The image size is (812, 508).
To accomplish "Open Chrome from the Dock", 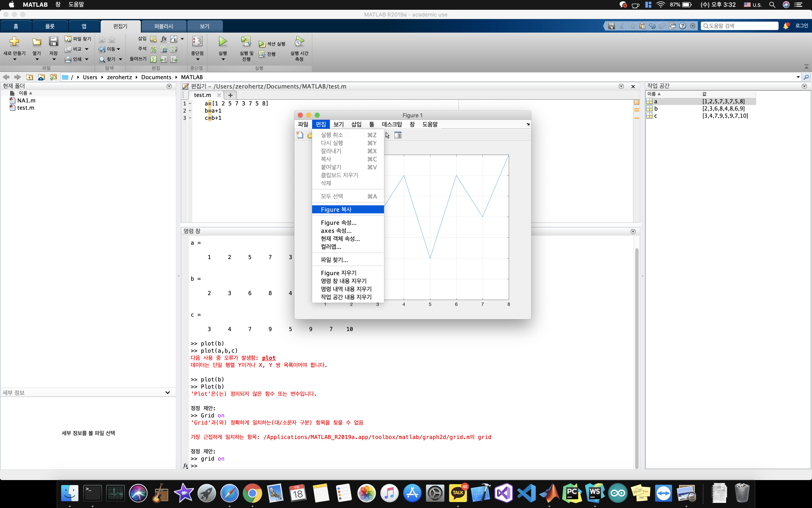I will tap(252, 493).
